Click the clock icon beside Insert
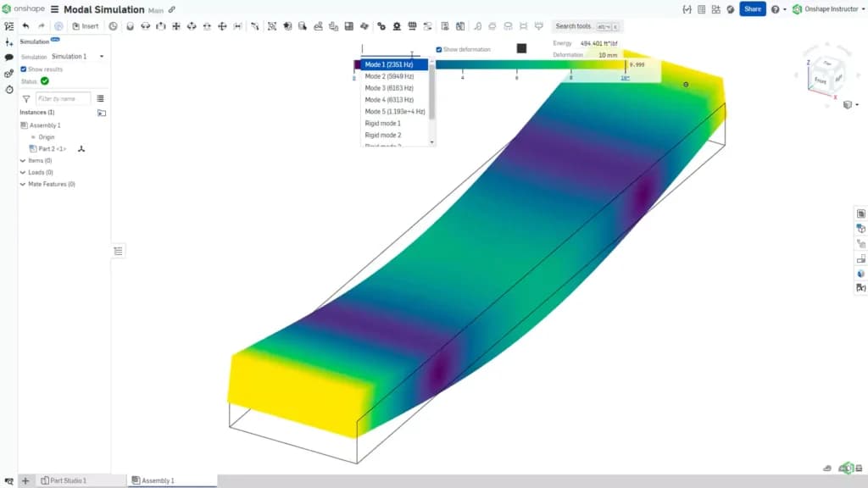 pyautogui.click(x=113, y=26)
